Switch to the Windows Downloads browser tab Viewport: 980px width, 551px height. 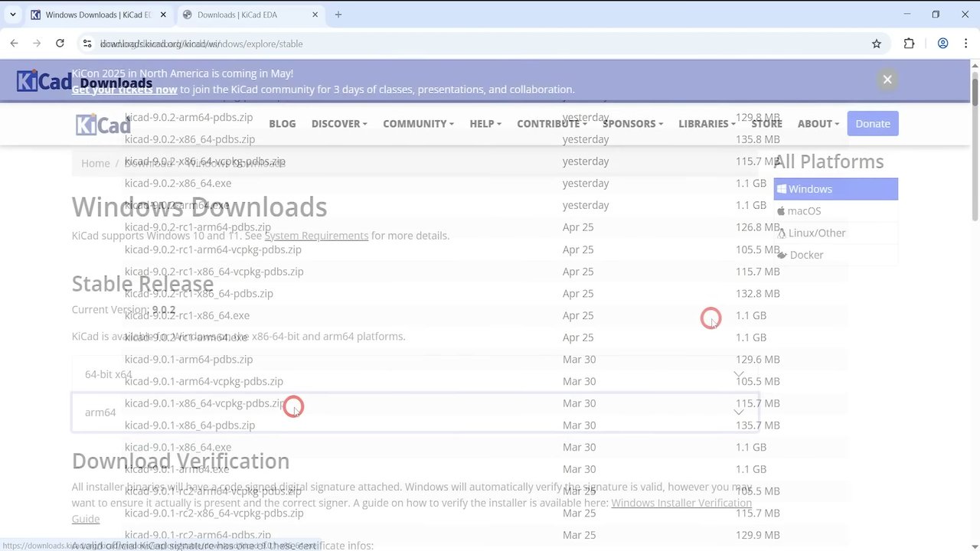[x=97, y=15]
